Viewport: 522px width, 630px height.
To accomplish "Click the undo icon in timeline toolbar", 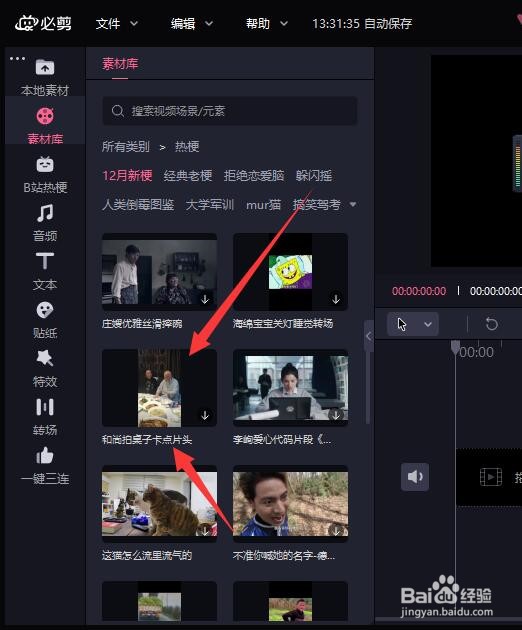I will (x=491, y=324).
